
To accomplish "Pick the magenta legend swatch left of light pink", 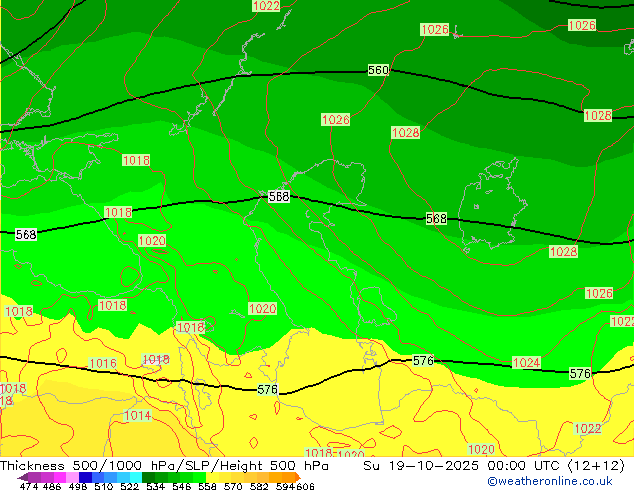I will 60,477.
